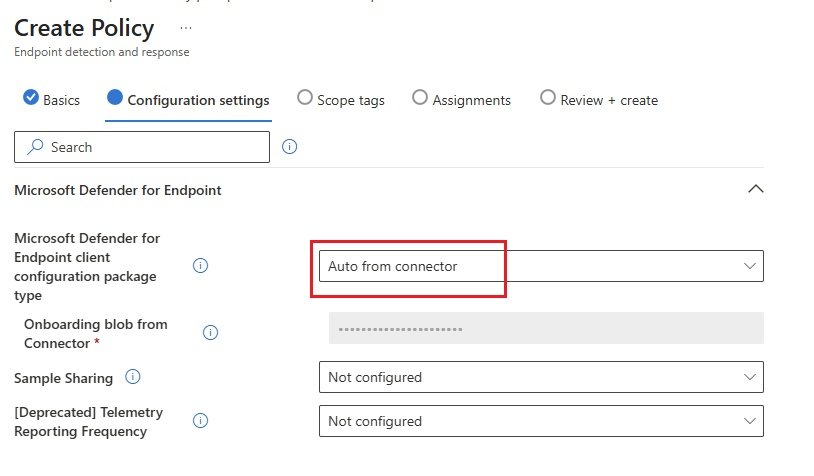The height and width of the screenshot is (476, 814).
Task: Open the ellipsis menu beside Create Policy
Action: point(186,28)
